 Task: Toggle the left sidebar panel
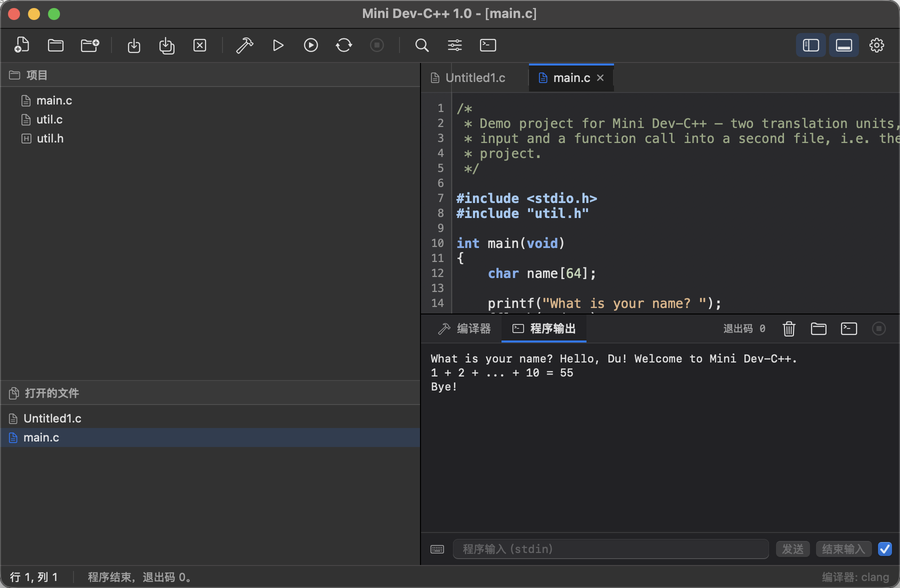tap(811, 45)
